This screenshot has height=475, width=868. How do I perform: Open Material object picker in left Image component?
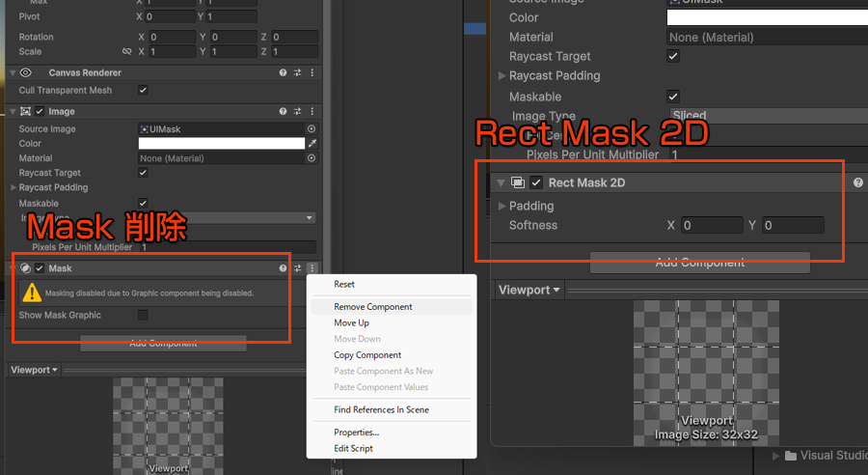312,158
